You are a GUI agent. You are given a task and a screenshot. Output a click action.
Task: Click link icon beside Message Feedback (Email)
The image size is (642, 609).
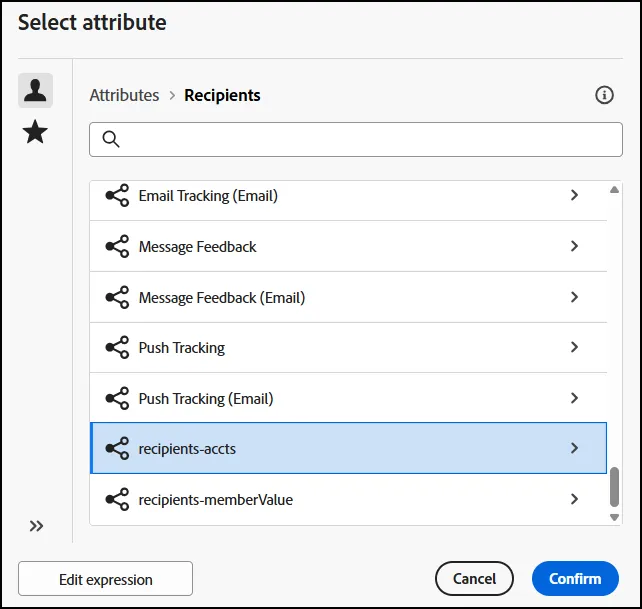point(117,297)
